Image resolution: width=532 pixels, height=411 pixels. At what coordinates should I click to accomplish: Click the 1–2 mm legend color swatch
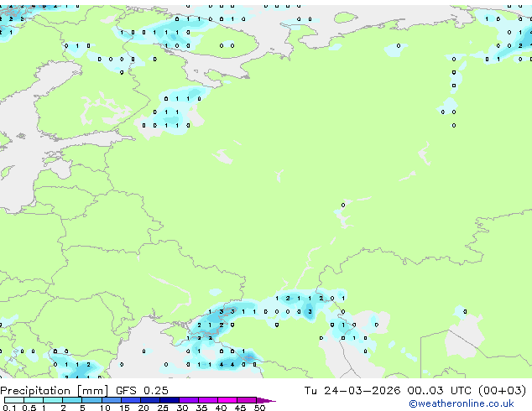click(53, 400)
